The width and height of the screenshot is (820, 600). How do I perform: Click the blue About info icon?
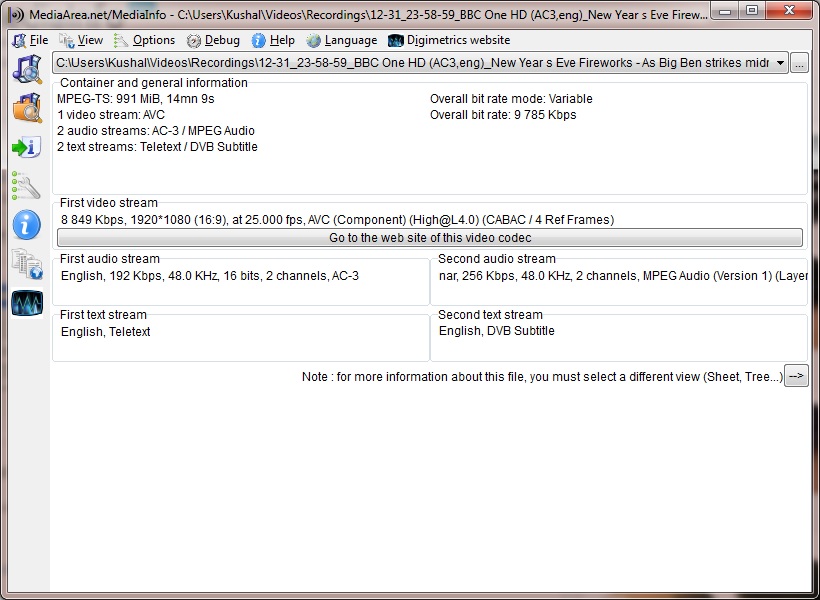point(26,224)
